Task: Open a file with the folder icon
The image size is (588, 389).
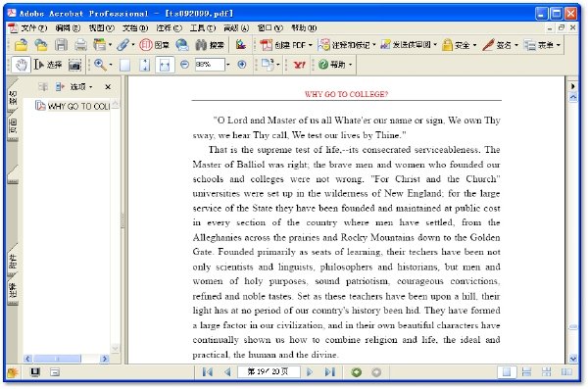Action: [x=21, y=45]
